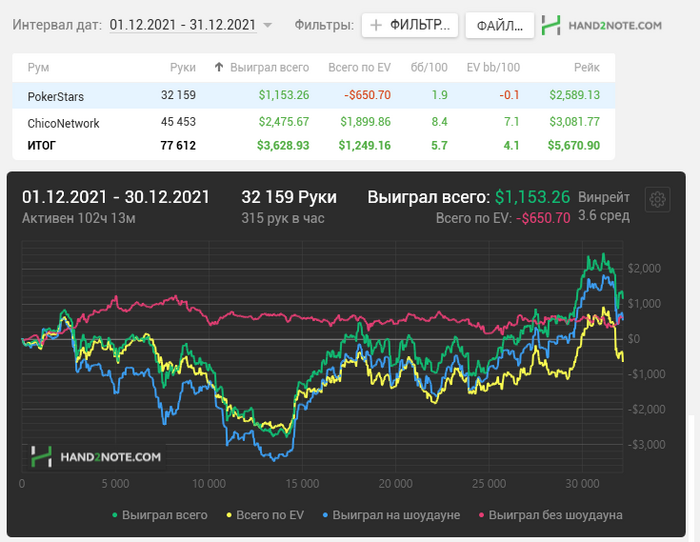The width and height of the screenshot is (700, 542).
Task: Open chart settings gear icon
Action: click(x=657, y=199)
